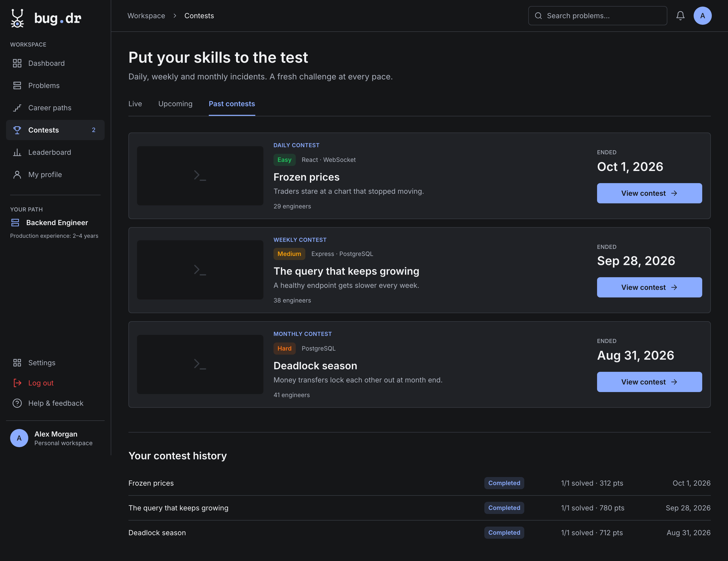Click the Medium difficulty badge
728x561 pixels.
(x=289, y=254)
